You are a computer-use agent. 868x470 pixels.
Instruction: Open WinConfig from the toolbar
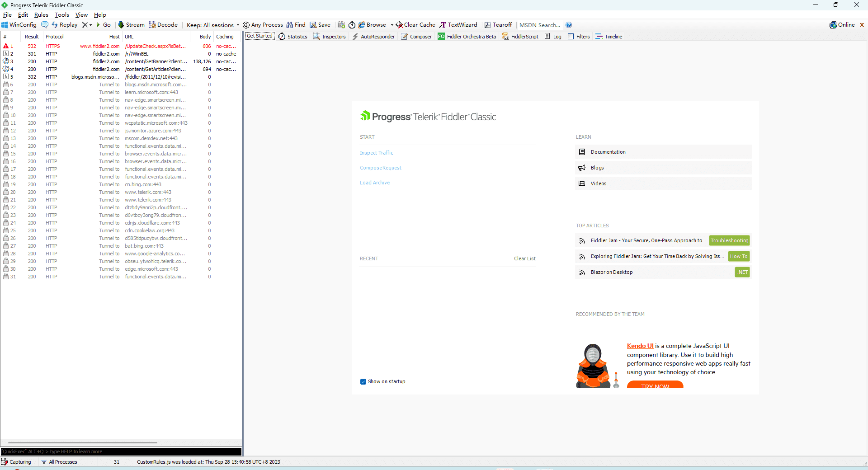19,25
